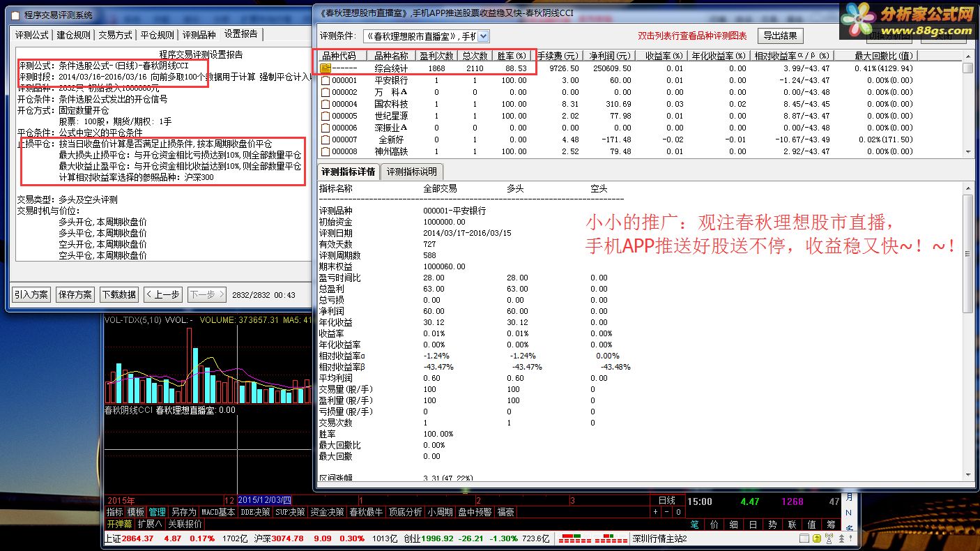This screenshot has width=980, height=551.
Task: Select the MACD基本 indicator button
Action: coord(218,512)
